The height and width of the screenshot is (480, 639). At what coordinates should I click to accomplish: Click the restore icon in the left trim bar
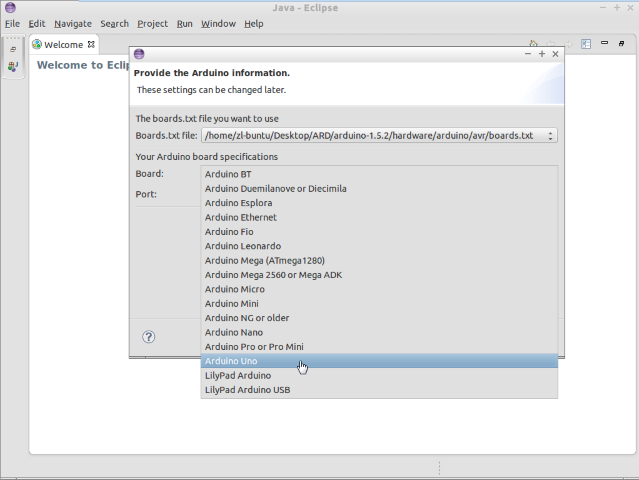click(13, 50)
